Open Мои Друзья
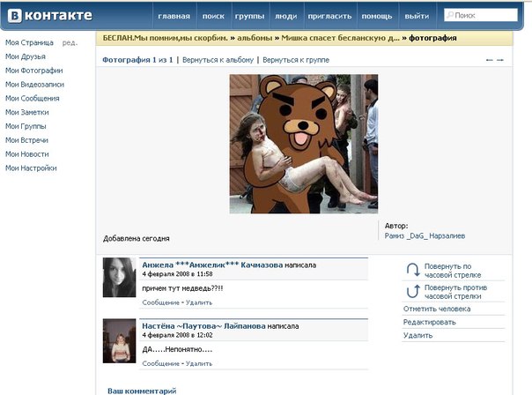The height and width of the screenshot is (395, 532). click(x=26, y=56)
